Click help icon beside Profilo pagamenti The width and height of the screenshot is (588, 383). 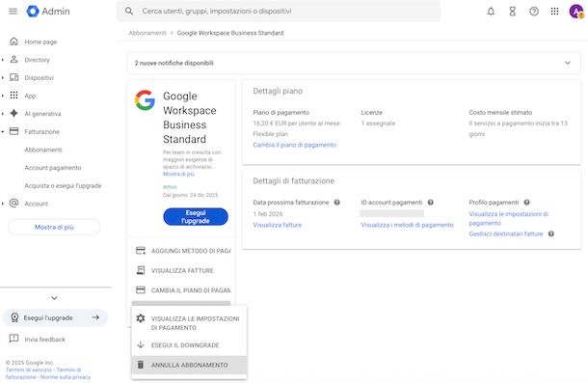pos(527,203)
